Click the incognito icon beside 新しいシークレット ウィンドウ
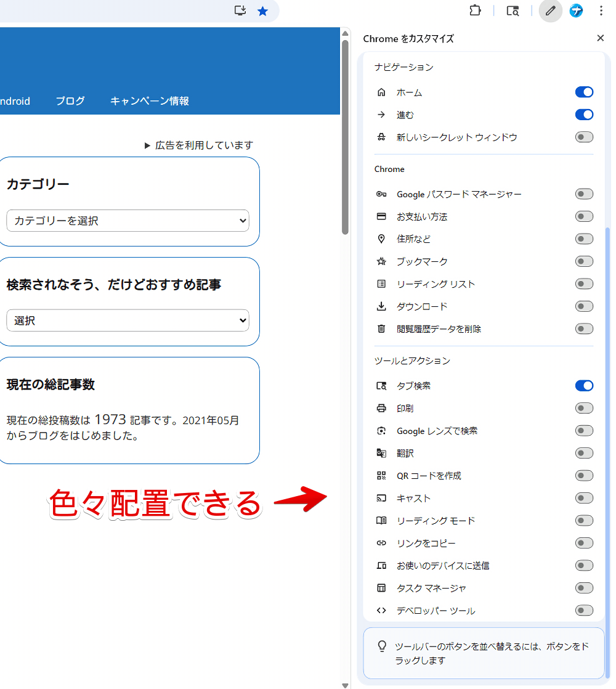The image size is (616, 689). click(381, 137)
